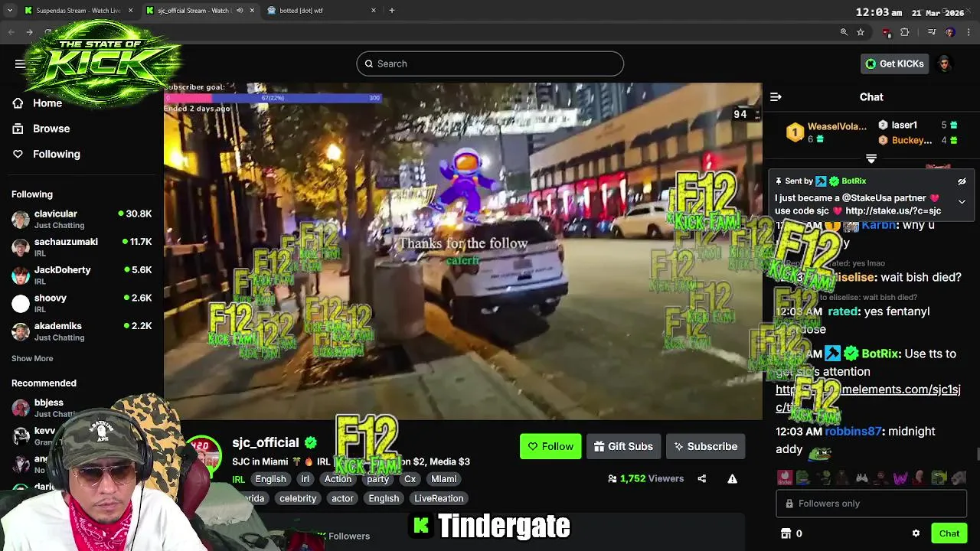
Task: Open the KICKs shop icon
Action: pyautogui.click(x=785, y=533)
